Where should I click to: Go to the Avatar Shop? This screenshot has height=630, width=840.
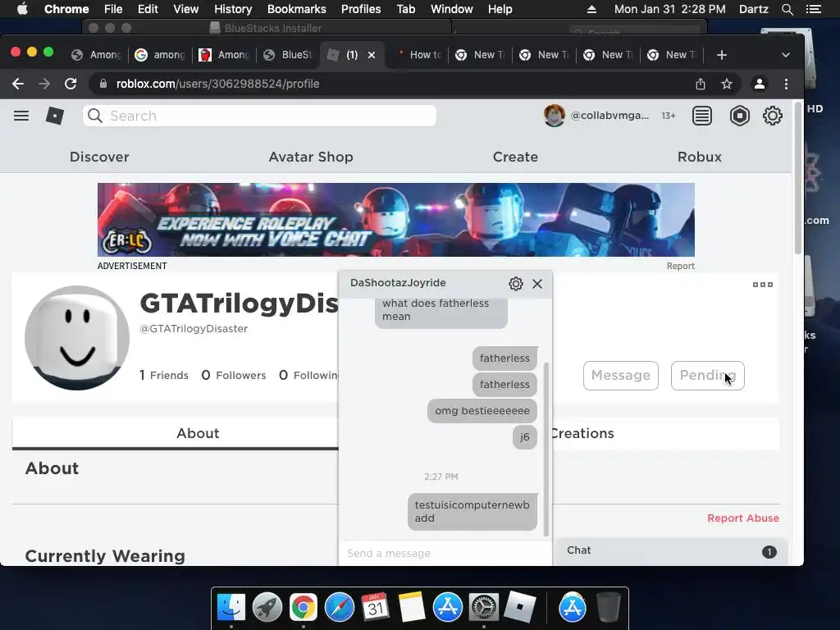[311, 157]
